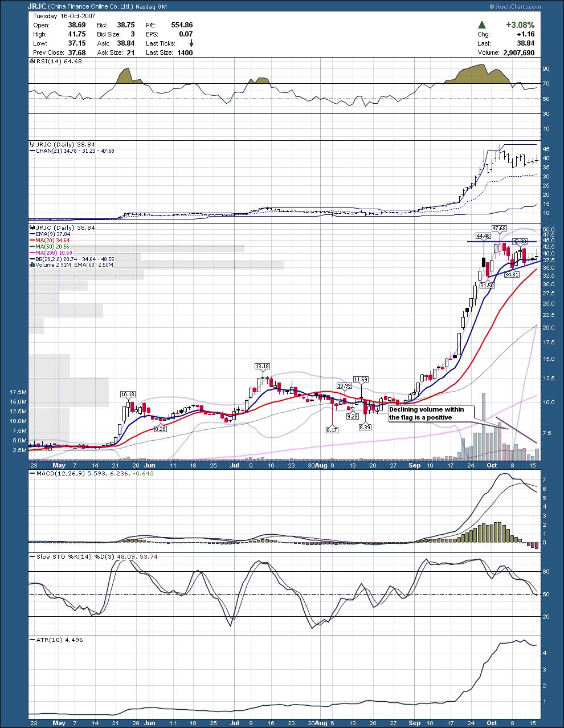Click the 17.5M volume axis label
This screenshot has width=564, height=728.
click(x=18, y=392)
